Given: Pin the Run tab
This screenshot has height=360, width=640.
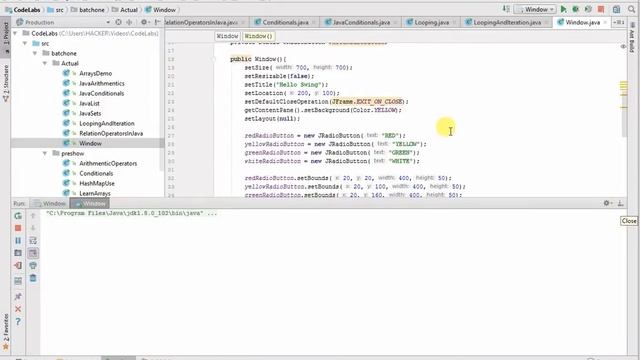Looking at the screenshot, I should click(18, 296).
